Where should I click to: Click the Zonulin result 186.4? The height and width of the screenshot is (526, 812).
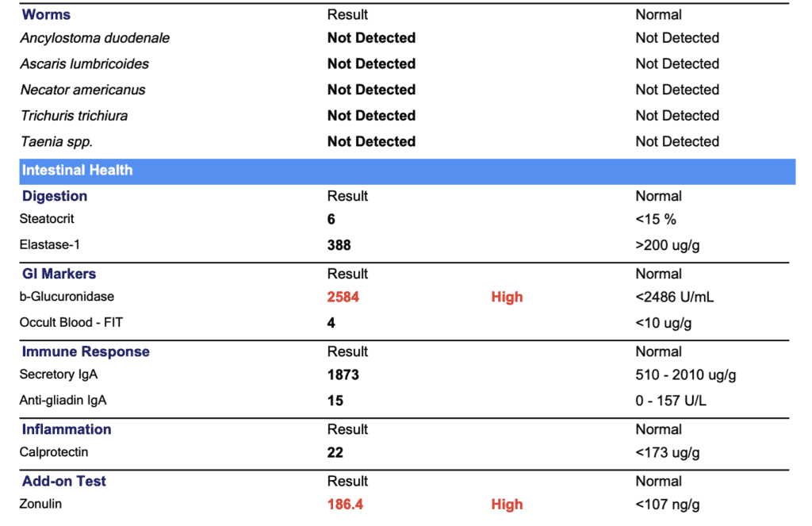pos(345,505)
